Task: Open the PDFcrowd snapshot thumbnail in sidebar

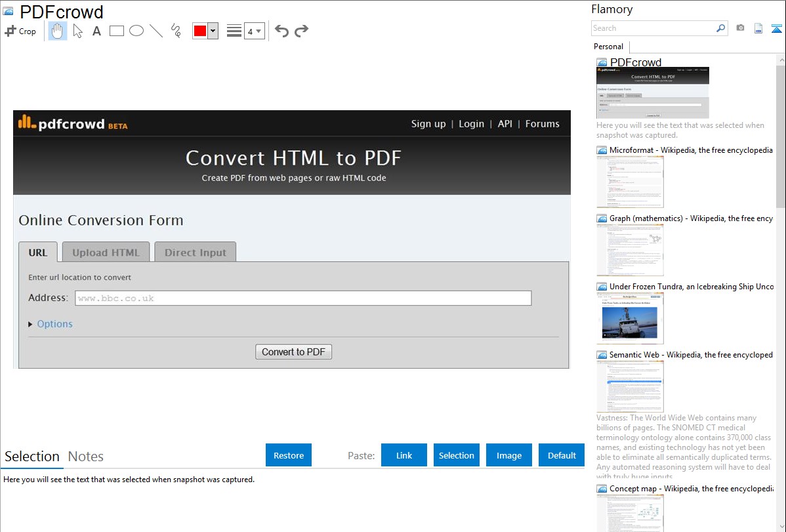Action: pyautogui.click(x=653, y=92)
